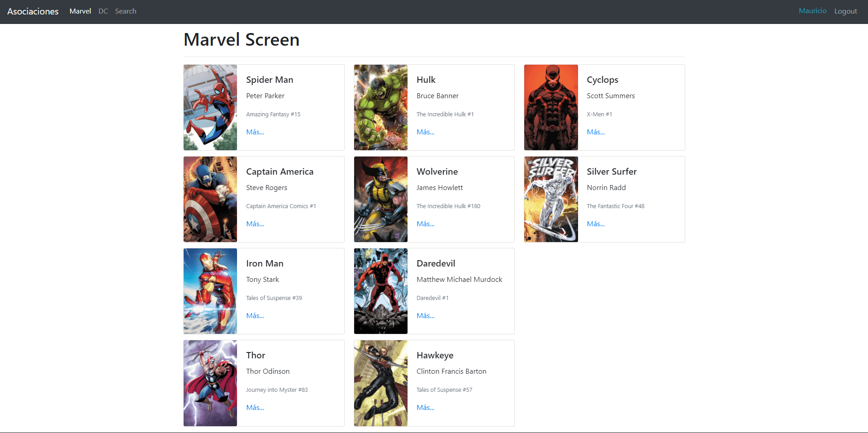Click the Silver Surfer card title

click(x=612, y=171)
